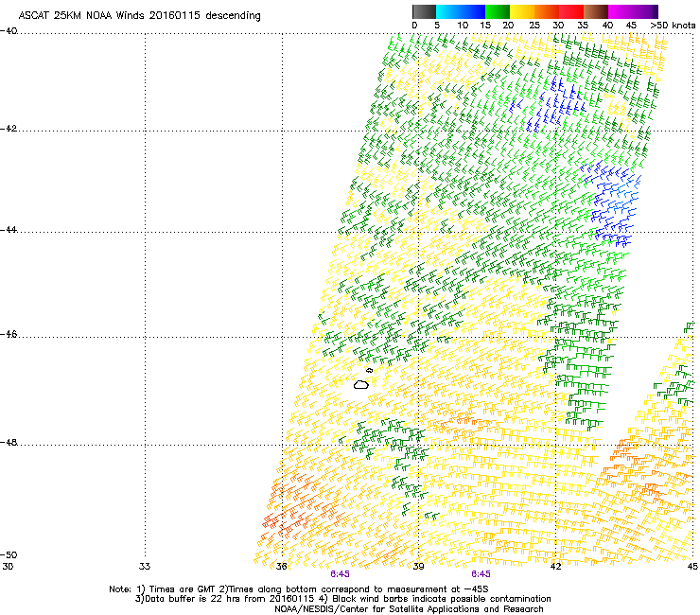700x615 pixels.
Task: Click the latitude axis label '-48'
Action: point(9,442)
